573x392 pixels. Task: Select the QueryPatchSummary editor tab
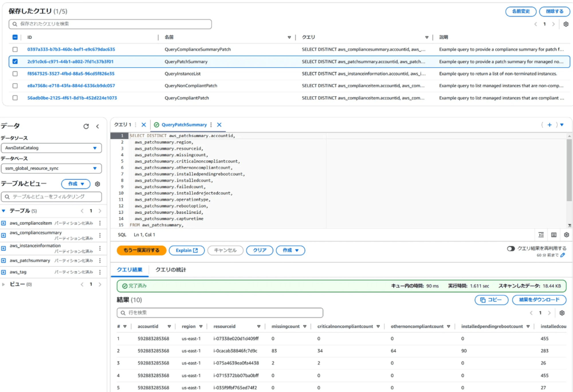tap(184, 125)
